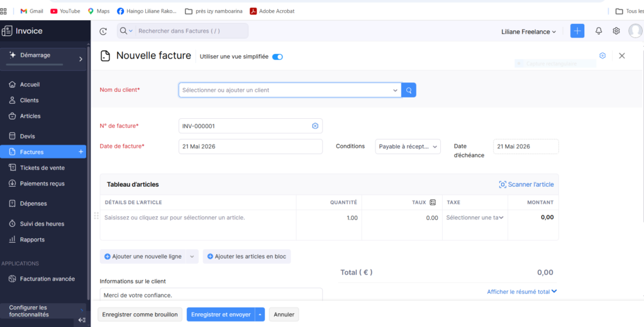Open Enregistrer et envoyer arrow menu

[x=260, y=314]
